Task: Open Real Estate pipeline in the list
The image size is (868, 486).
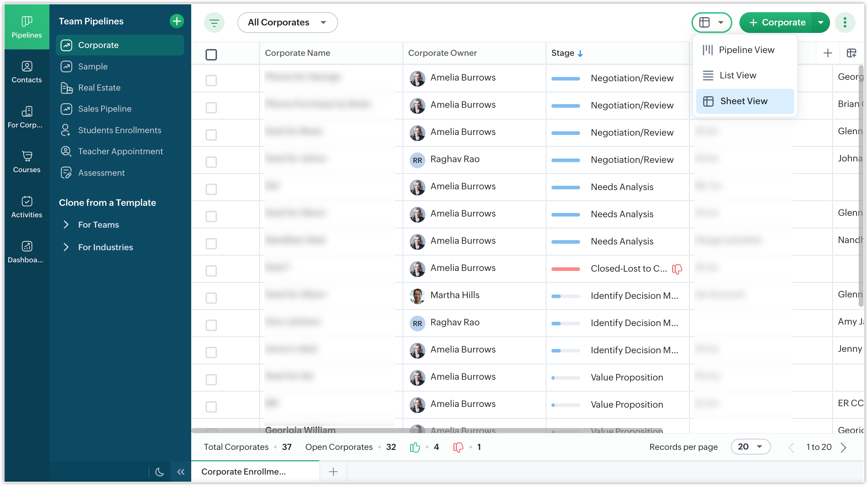Action: click(x=99, y=88)
